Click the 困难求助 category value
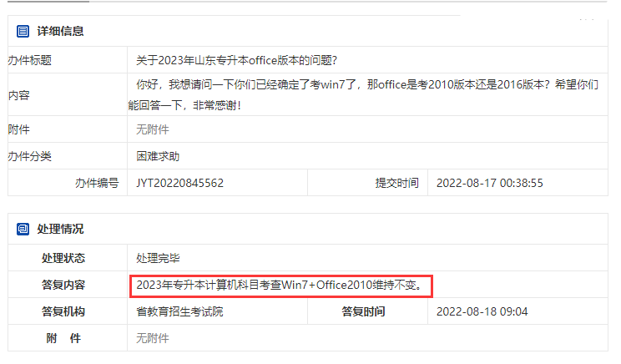 tap(158, 156)
